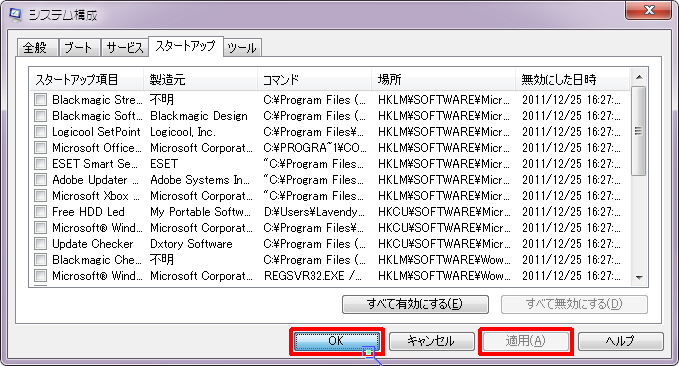Click the date cell in Logicool SetPoint row

coord(571,132)
